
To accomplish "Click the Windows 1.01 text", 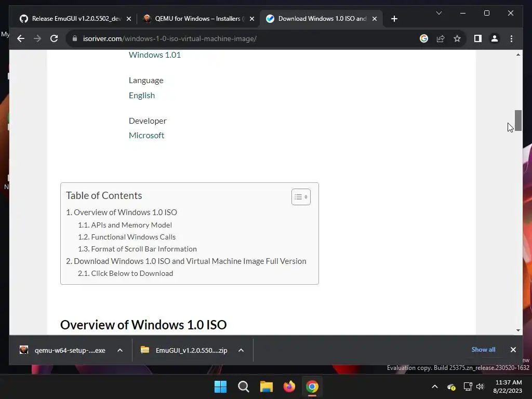I will pos(155,55).
